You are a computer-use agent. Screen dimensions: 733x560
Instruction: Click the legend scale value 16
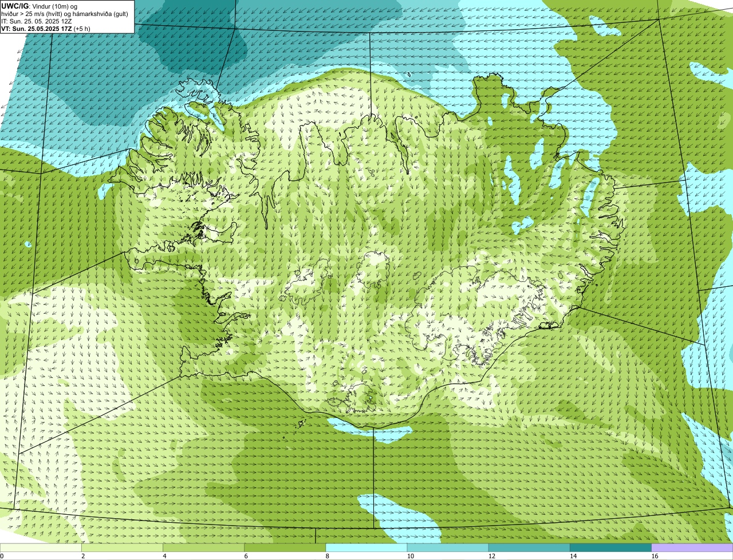(654, 556)
